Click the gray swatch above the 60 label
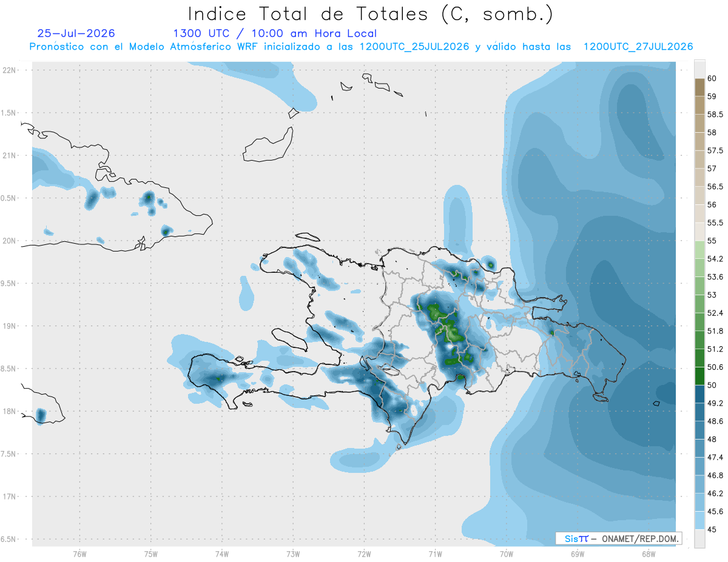The height and width of the screenshot is (562, 728). (x=699, y=69)
